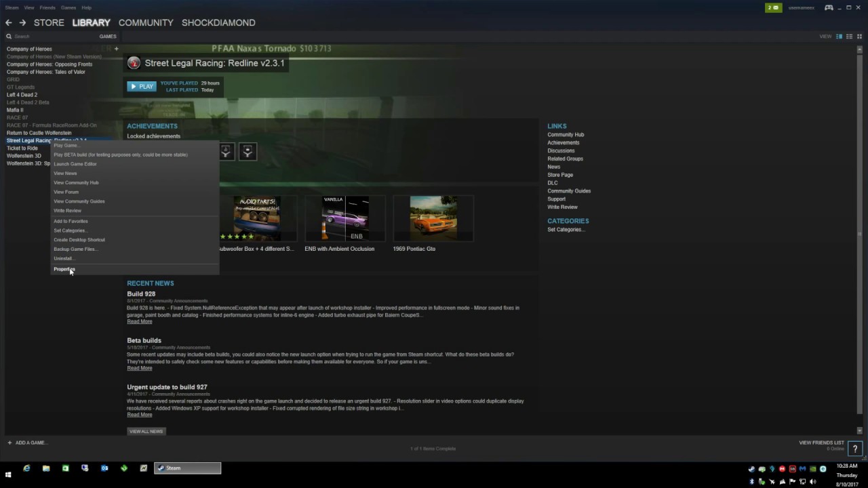Open the GAMES filter dropdown
This screenshot has height=488, width=868.
click(108, 37)
